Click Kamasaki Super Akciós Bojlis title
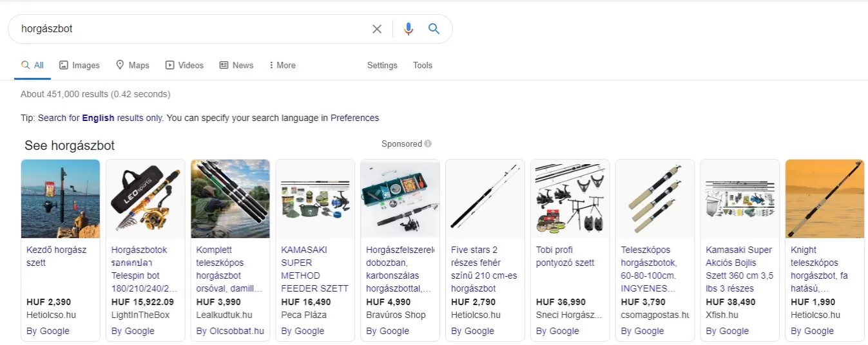This screenshot has height=345, width=868. (x=739, y=269)
